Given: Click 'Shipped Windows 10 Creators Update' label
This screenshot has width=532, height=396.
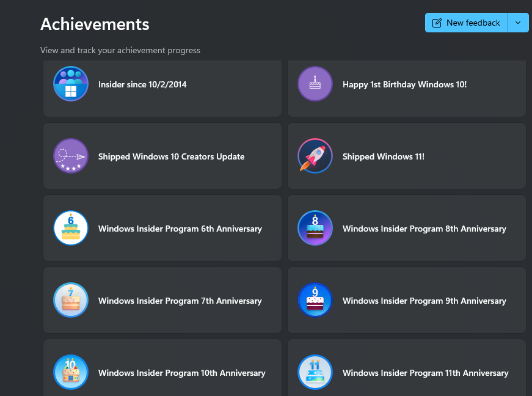Looking at the screenshot, I should click(172, 157).
